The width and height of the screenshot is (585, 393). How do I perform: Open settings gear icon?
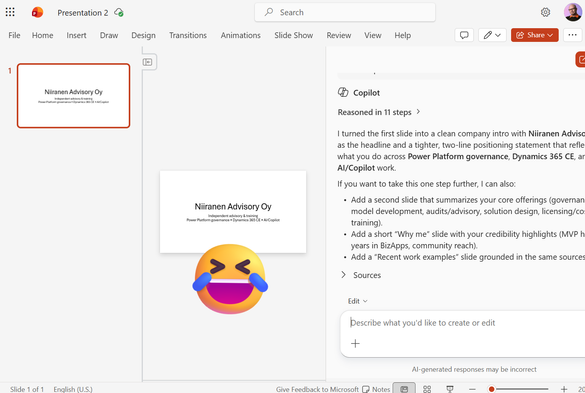[545, 12]
